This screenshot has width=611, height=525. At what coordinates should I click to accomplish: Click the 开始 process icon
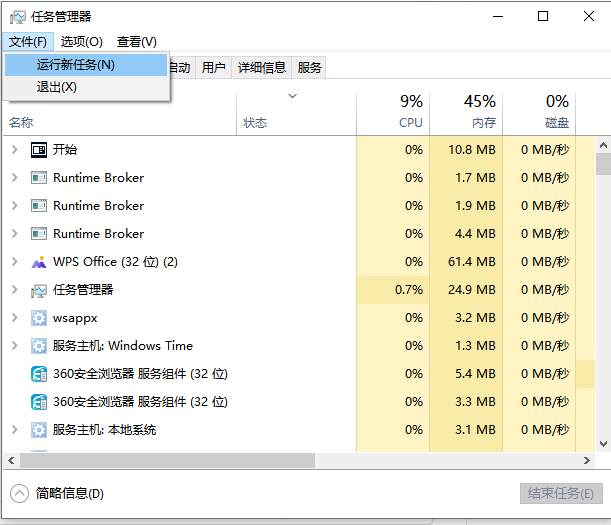point(39,150)
